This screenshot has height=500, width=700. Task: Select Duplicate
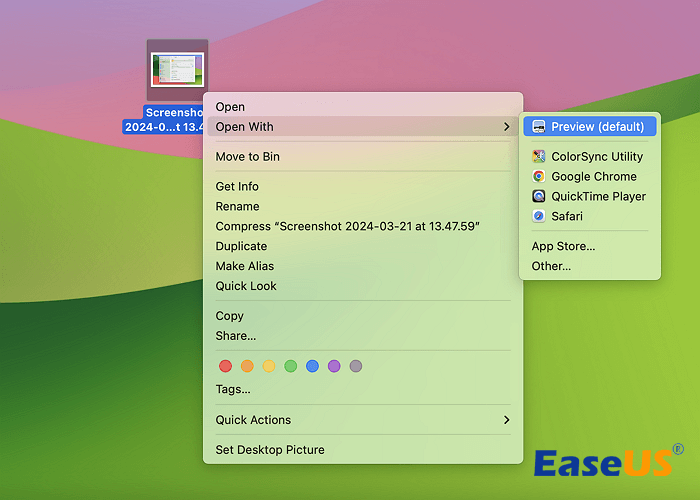(x=363, y=246)
